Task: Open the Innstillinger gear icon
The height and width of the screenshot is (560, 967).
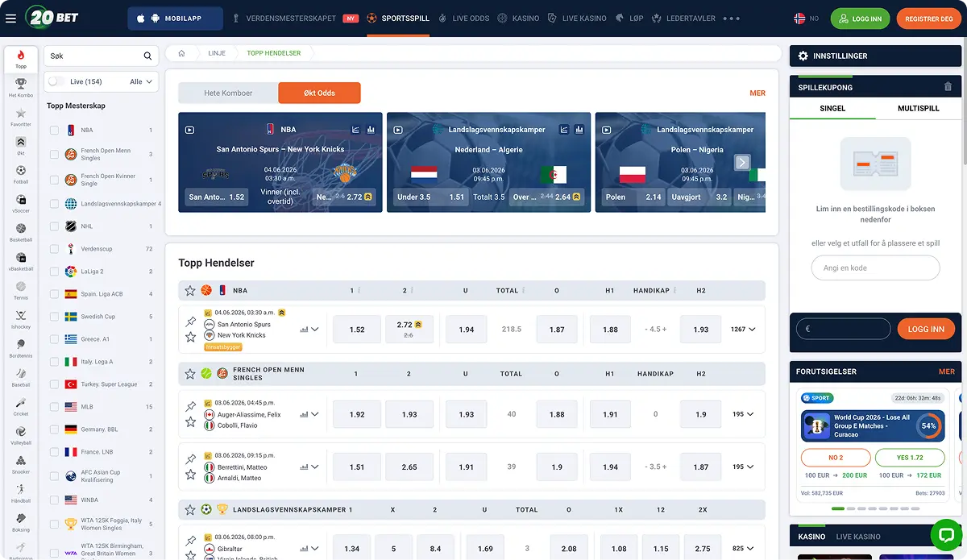Action: tap(803, 56)
